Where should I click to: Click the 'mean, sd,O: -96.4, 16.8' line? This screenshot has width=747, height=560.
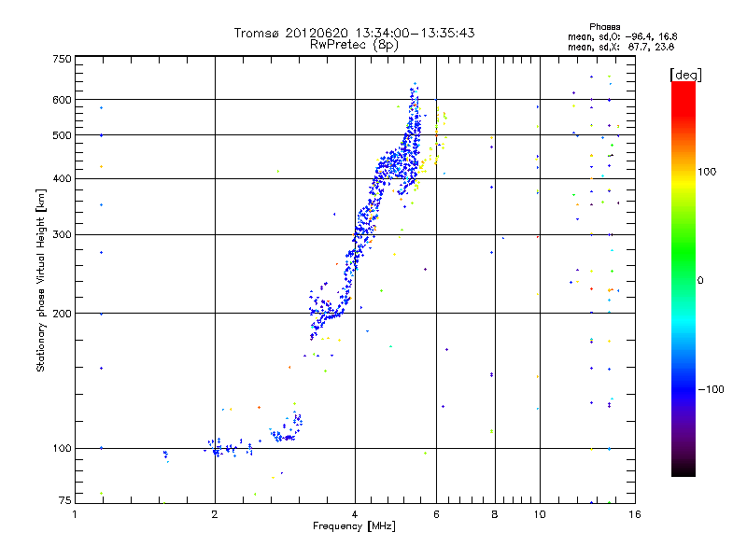coord(622,36)
